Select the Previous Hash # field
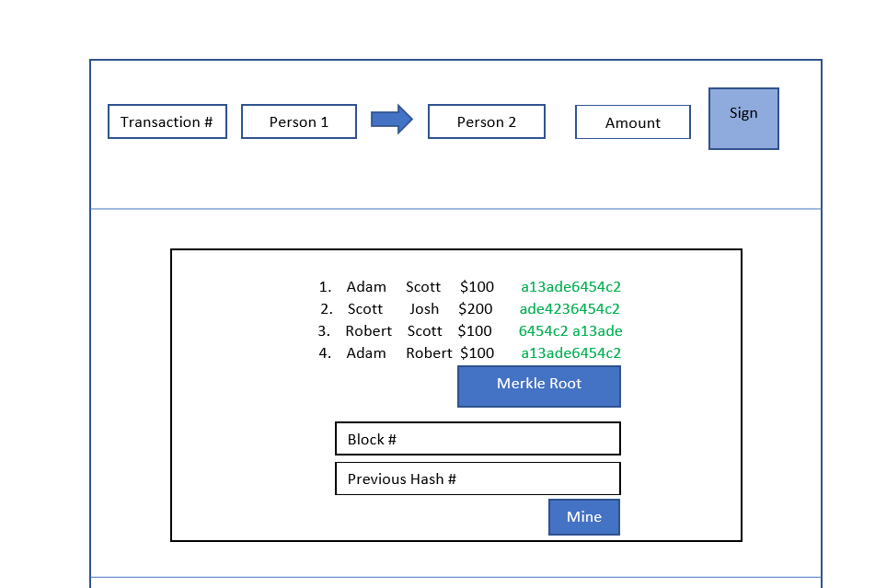Viewport: 875px width, 588px height. tap(478, 478)
